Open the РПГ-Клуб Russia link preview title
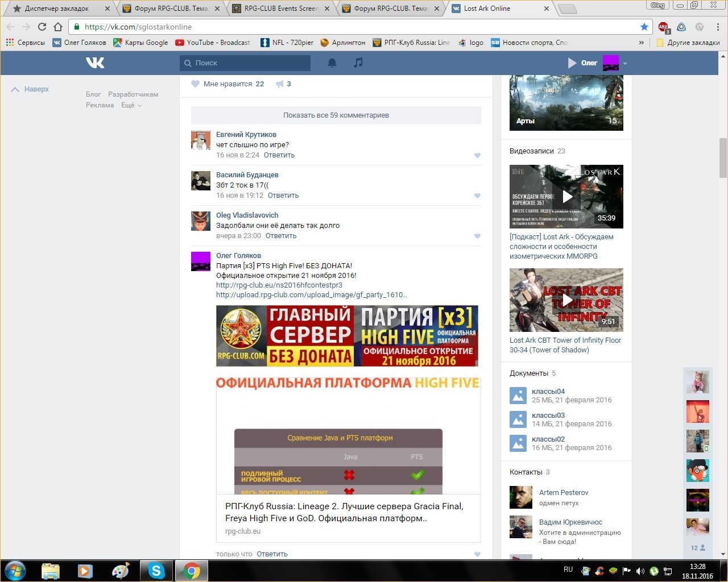Viewport: 728px width, 582px height. (x=344, y=512)
